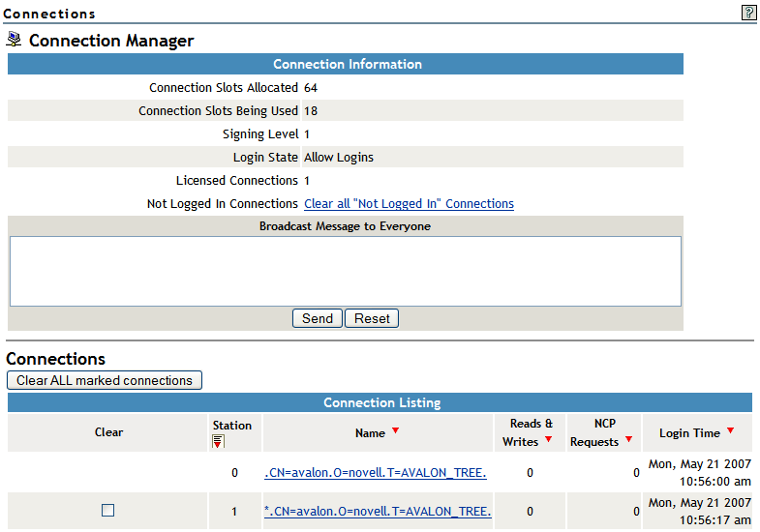760x532 pixels.
Task: Click Broadcast Message to Everyone heading
Action: point(345,226)
